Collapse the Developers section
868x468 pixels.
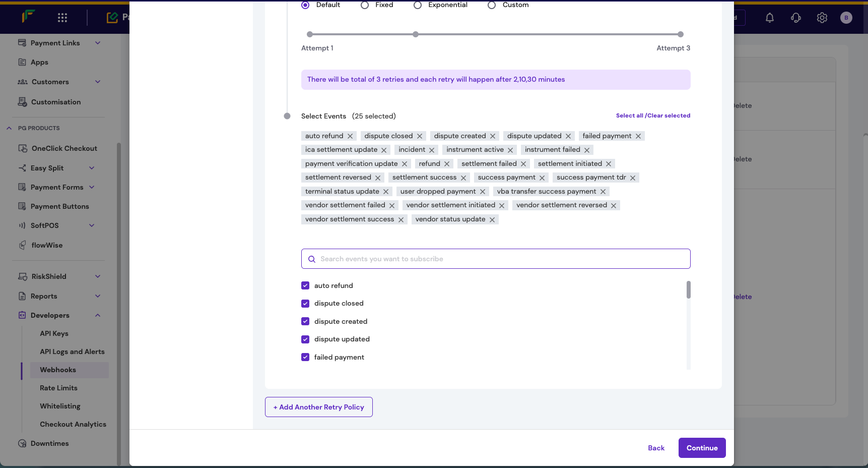coord(98,315)
